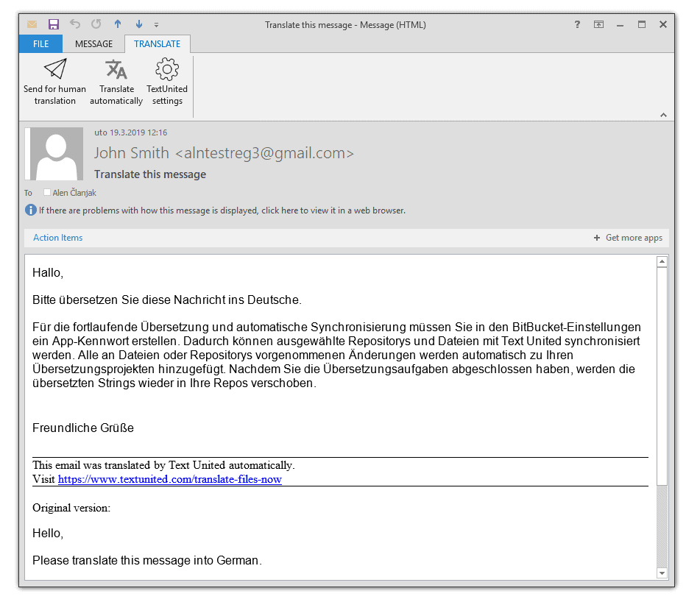Select the TRANSLATE tab

coord(157,43)
